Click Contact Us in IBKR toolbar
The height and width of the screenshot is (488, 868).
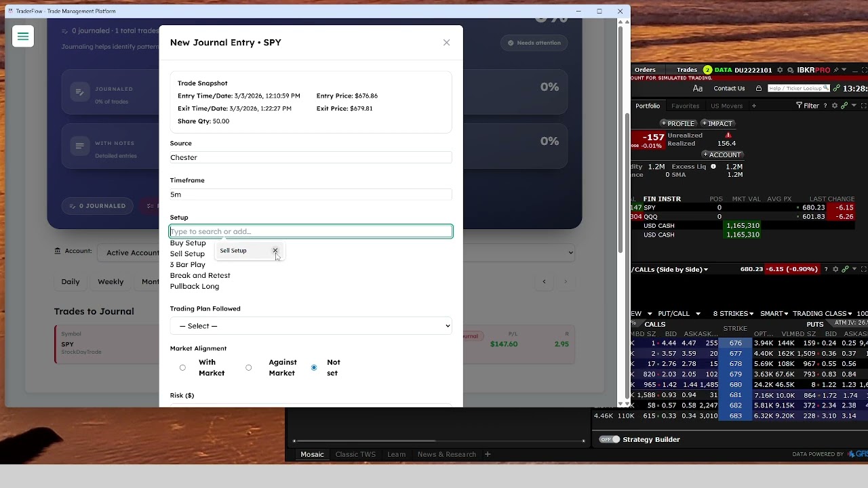(729, 88)
